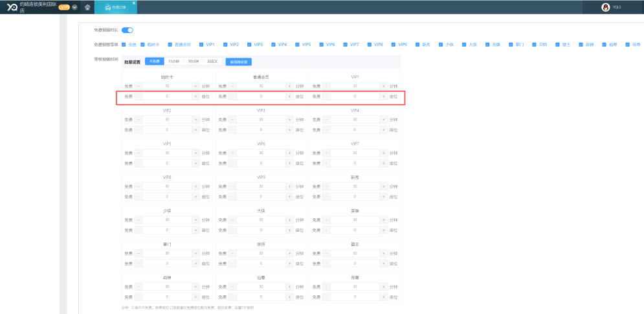Click the 批量设置 label

[132, 62]
